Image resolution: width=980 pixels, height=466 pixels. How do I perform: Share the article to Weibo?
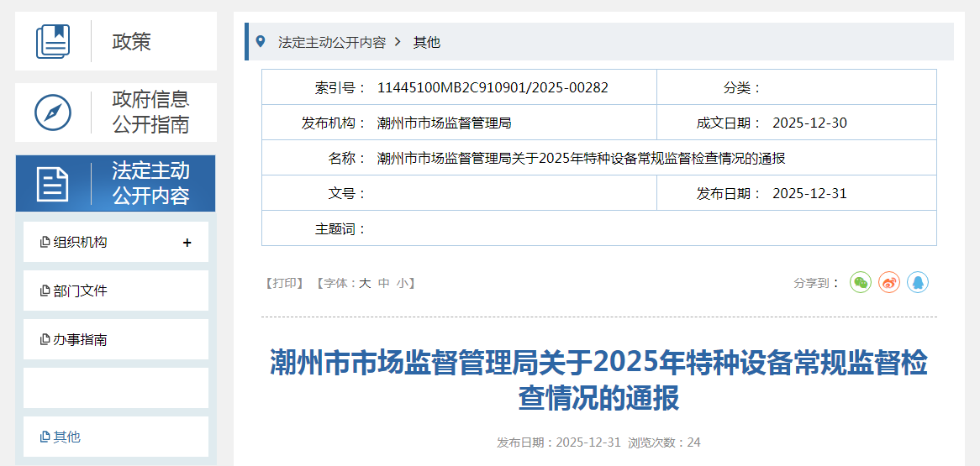889,282
